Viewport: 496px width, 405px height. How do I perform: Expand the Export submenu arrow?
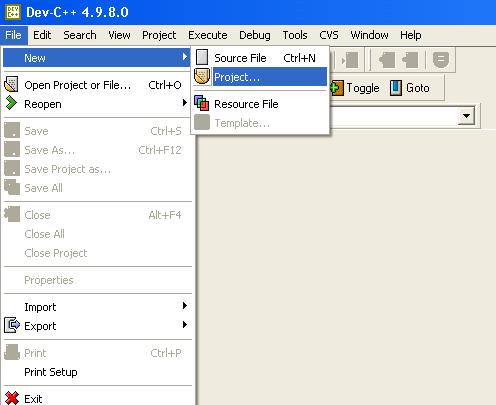coord(185,324)
